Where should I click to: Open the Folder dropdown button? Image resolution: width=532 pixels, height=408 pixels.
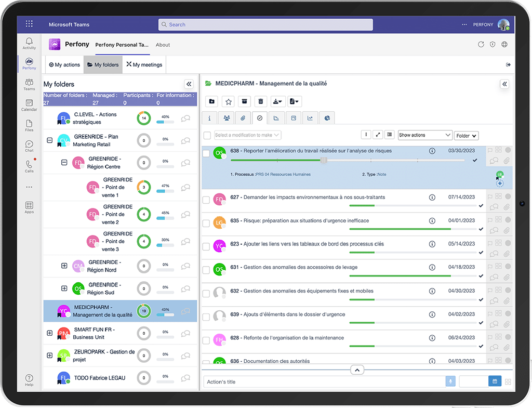point(466,136)
